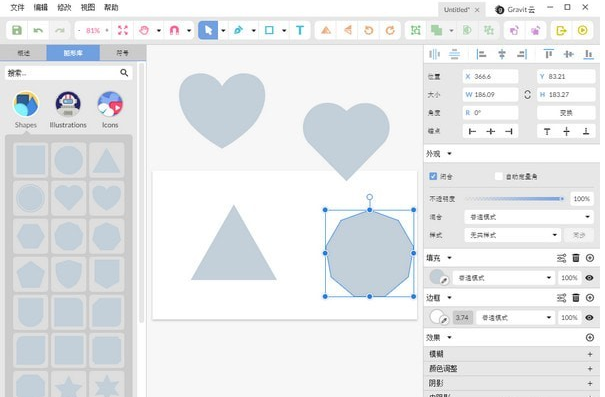
Task: Open the 视图 menu
Action: tap(88, 7)
